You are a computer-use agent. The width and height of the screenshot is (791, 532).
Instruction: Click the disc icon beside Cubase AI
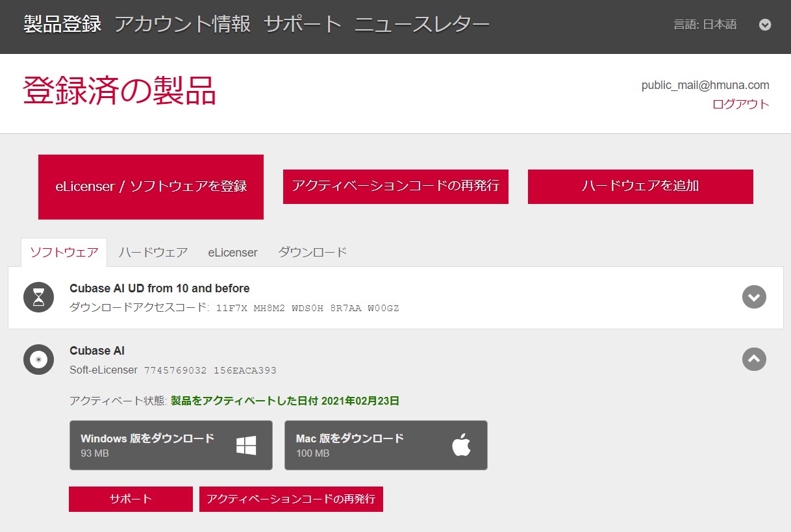(x=38, y=359)
